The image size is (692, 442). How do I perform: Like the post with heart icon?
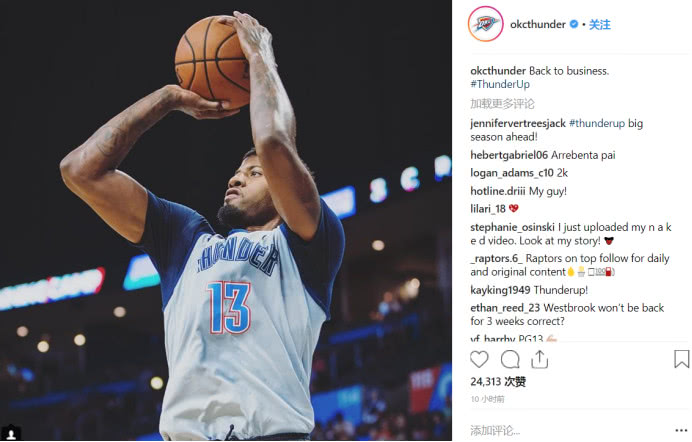(479, 360)
